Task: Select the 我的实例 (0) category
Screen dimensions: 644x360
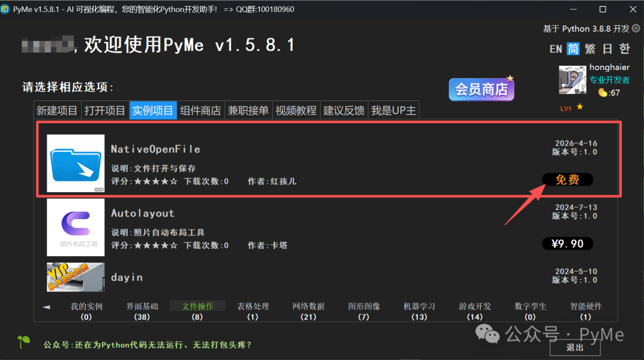Action: pos(86,311)
